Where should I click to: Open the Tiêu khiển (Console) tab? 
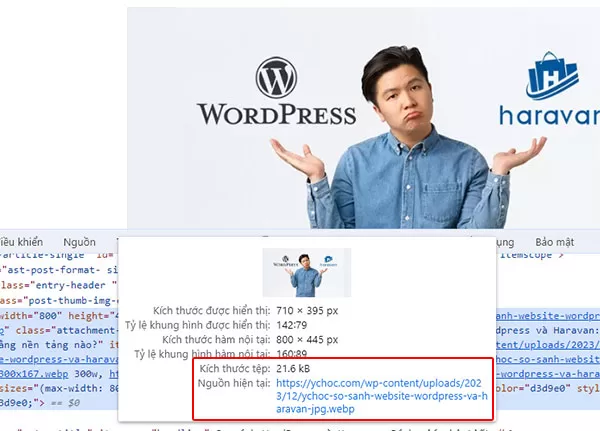tap(21, 242)
